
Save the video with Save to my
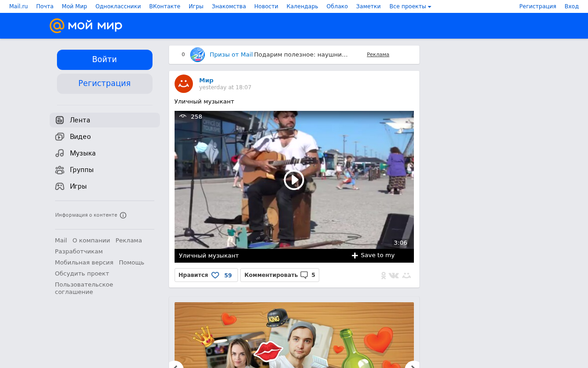[x=373, y=255]
